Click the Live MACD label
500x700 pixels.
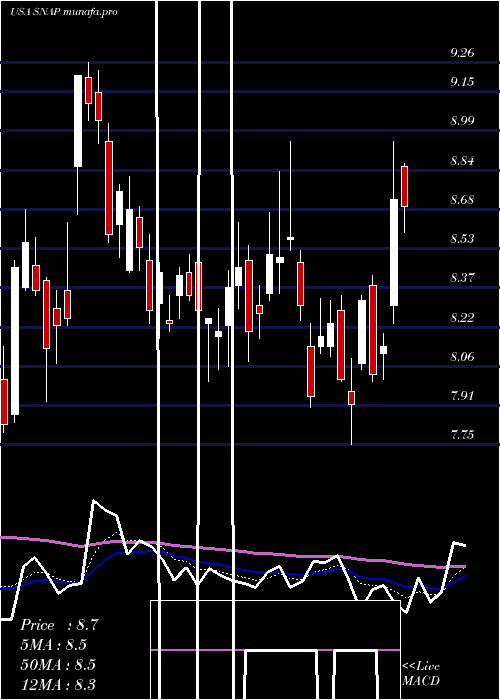(x=421, y=673)
